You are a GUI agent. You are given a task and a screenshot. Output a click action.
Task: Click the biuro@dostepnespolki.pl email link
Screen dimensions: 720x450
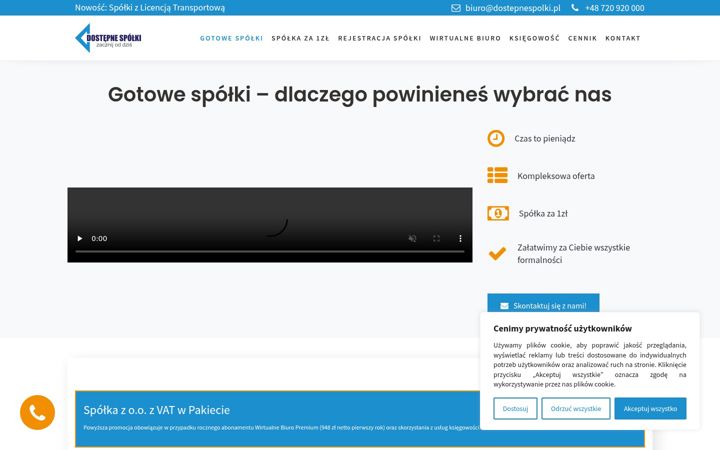[512, 8]
